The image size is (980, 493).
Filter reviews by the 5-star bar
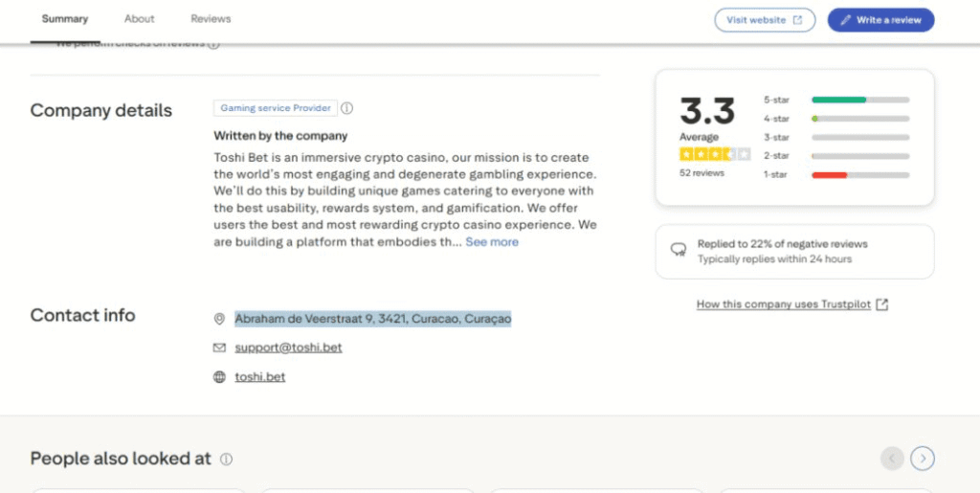[859, 100]
